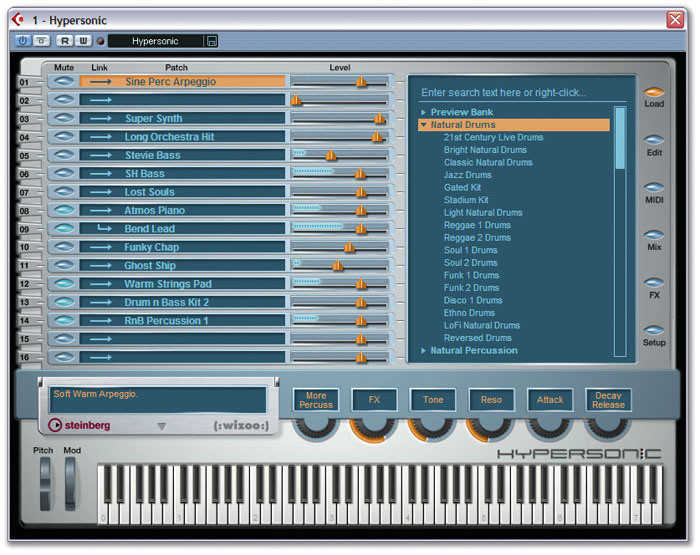Click the link arrow for Super Synth
The image size is (700, 555).
click(101, 118)
